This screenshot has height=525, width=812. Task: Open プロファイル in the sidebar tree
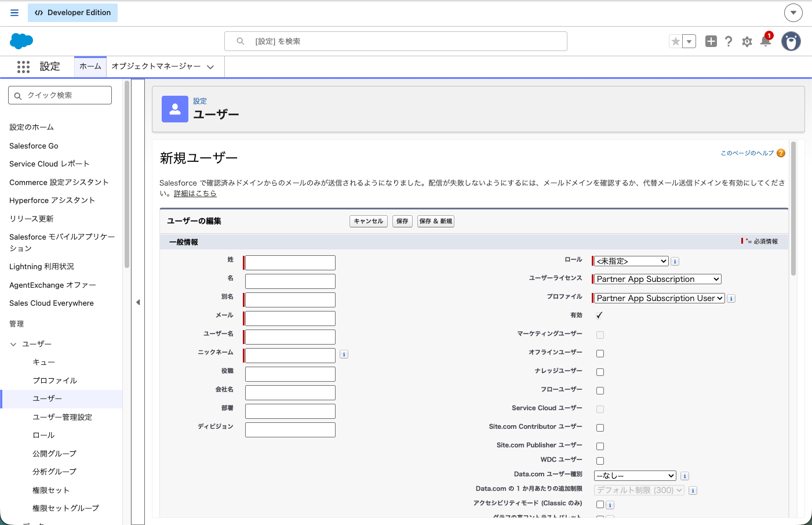[x=54, y=381]
